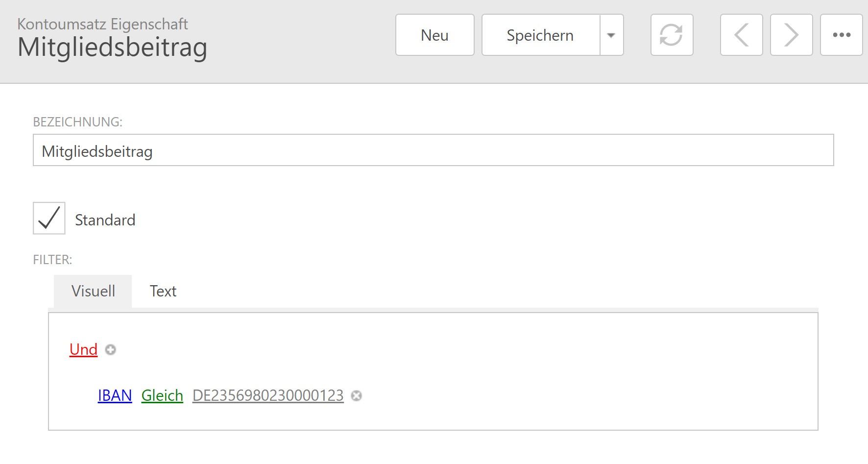
Task: Go to the next record arrow
Action: point(791,35)
